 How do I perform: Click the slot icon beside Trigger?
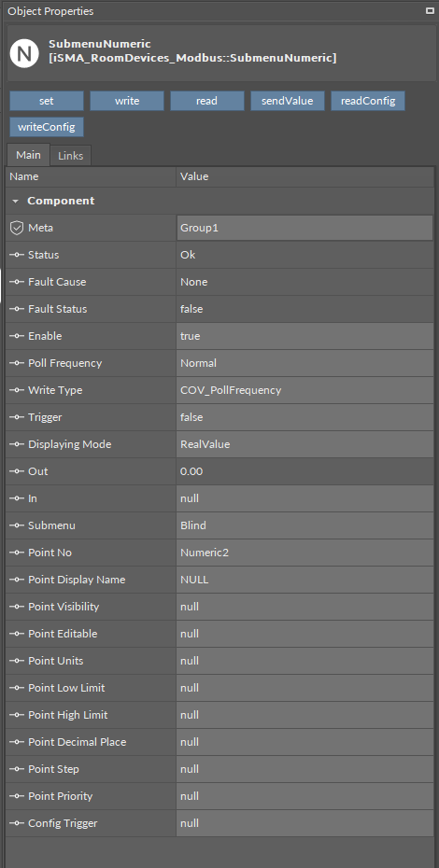[17, 417]
